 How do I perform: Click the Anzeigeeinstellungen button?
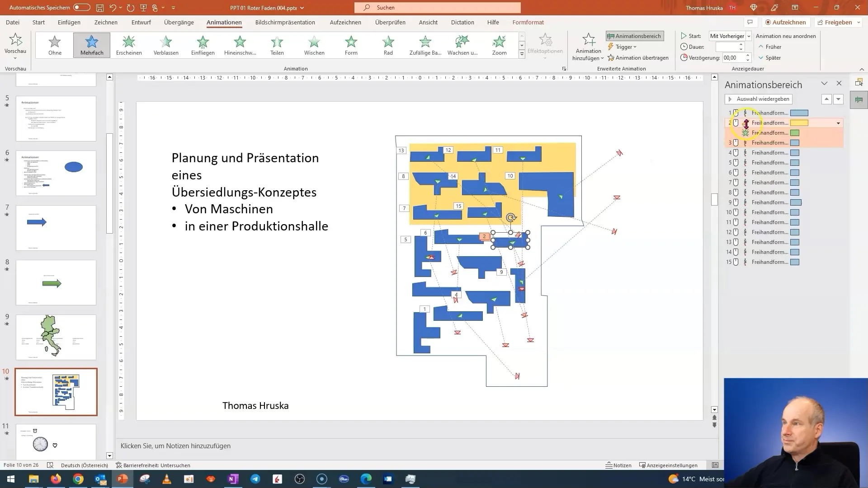[668, 465]
